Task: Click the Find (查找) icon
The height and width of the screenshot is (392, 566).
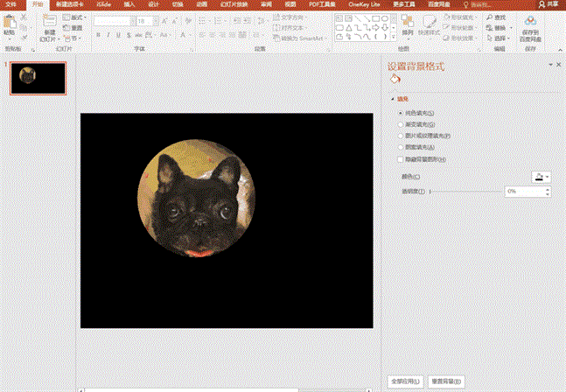Action: pyautogui.click(x=488, y=17)
